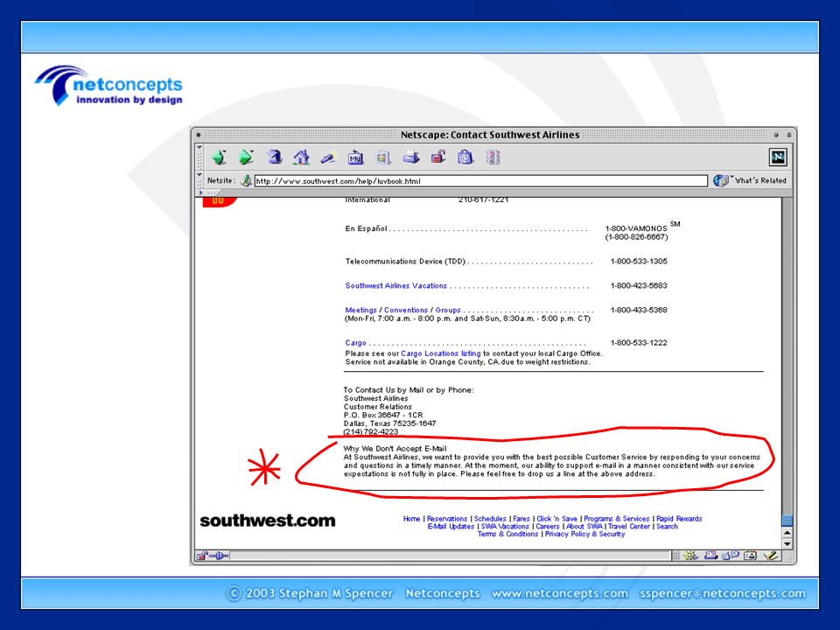Click the southwest.com logo
The height and width of the screenshot is (630, 840).
(268, 521)
